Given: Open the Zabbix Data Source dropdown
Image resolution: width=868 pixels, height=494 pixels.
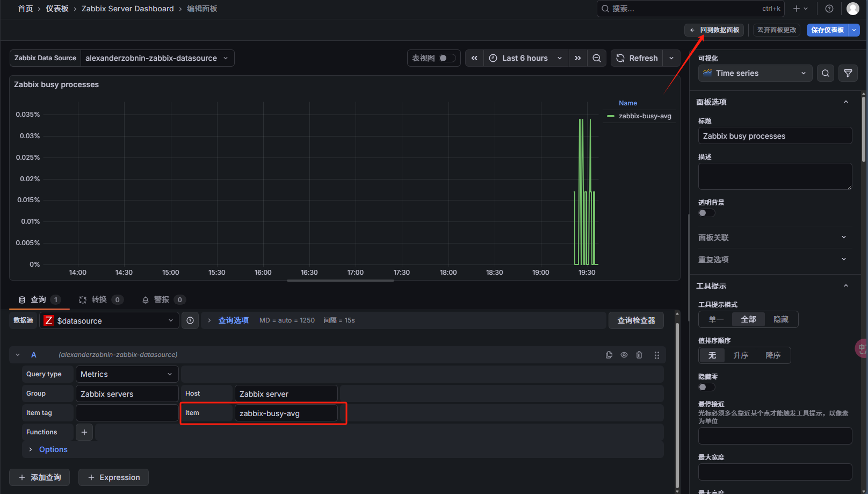Looking at the screenshot, I should click(x=157, y=58).
